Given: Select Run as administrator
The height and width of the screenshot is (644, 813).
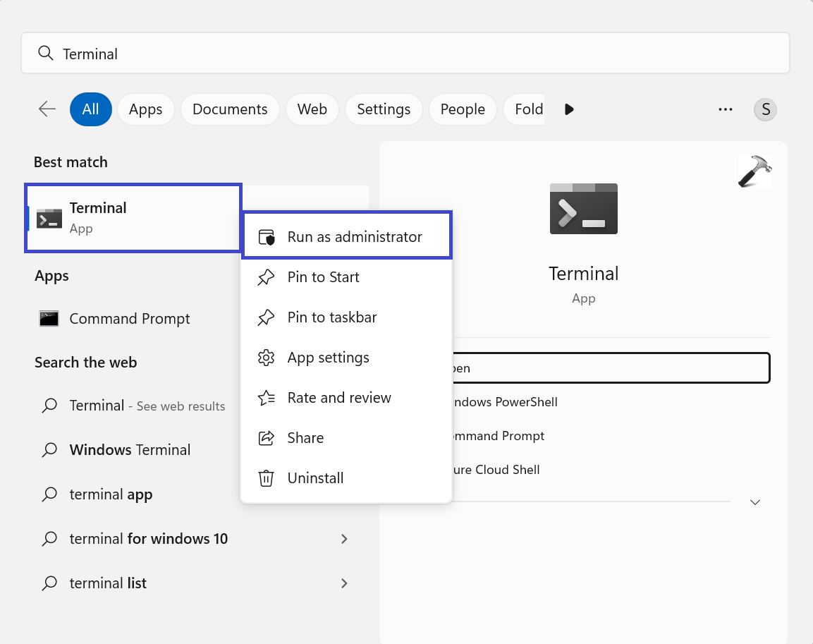Looking at the screenshot, I should click(x=354, y=237).
